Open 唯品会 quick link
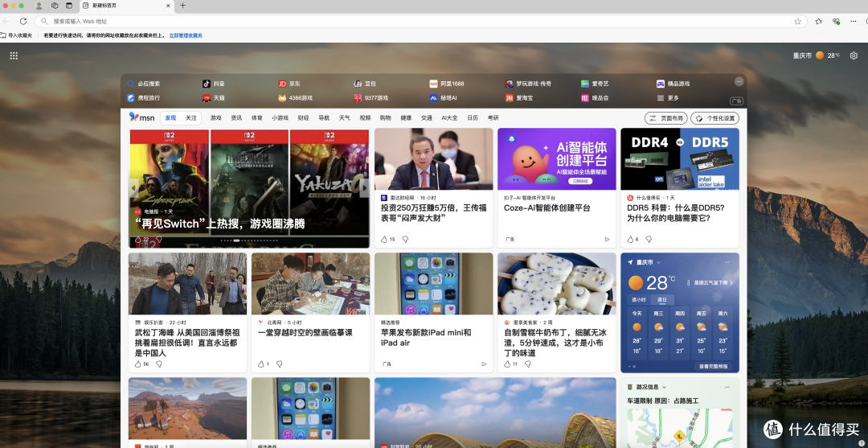The height and width of the screenshot is (448, 868). (x=595, y=98)
